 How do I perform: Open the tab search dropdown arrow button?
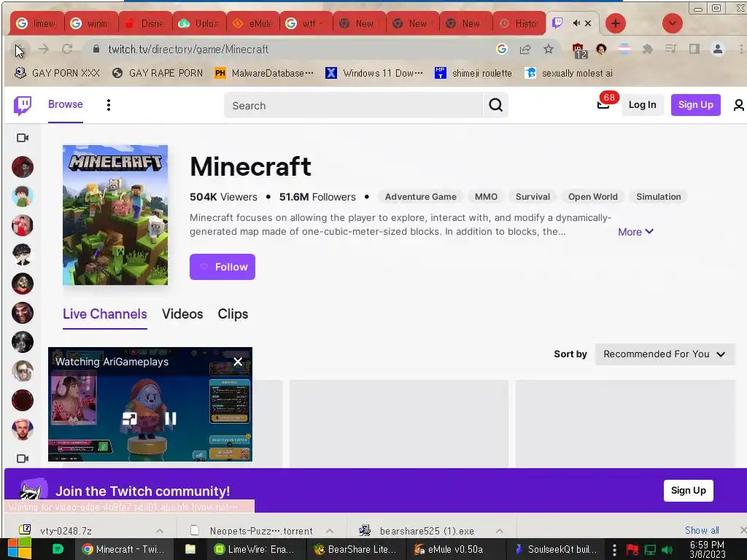[672, 23]
